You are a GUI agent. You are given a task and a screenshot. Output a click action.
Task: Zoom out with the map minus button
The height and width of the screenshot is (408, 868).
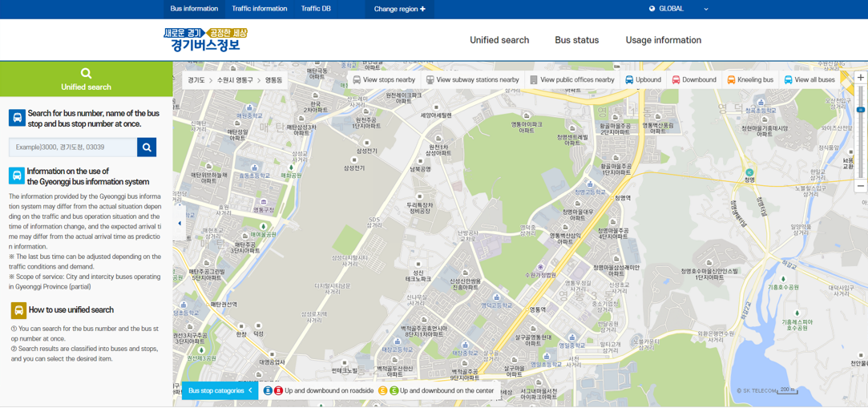860,185
